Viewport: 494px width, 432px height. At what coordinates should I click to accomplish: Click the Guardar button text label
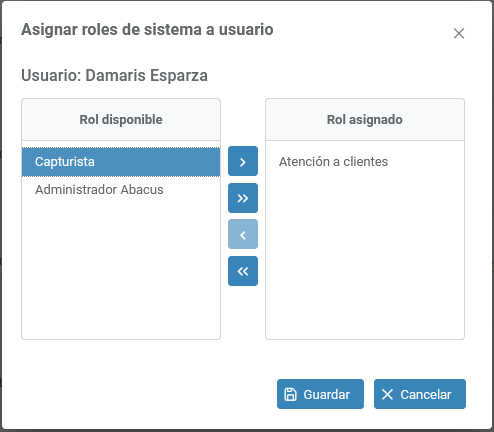tap(326, 395)
